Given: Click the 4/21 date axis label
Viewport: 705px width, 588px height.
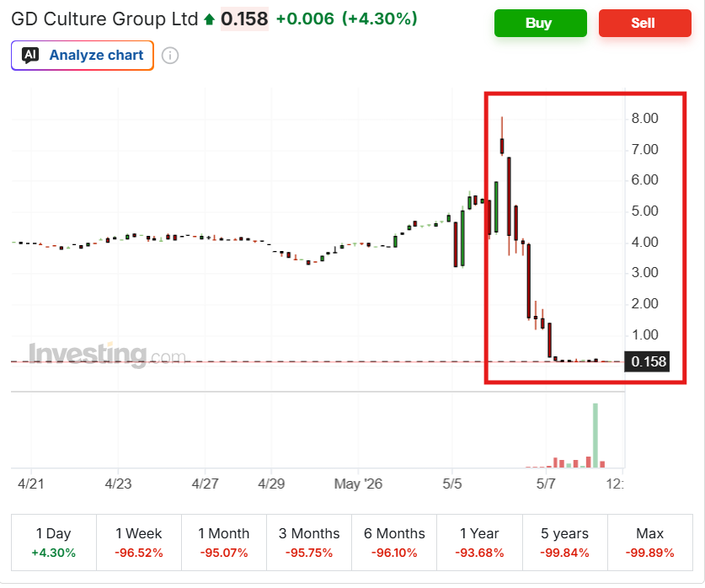Looking at the screenshot, I should point(31,484).
